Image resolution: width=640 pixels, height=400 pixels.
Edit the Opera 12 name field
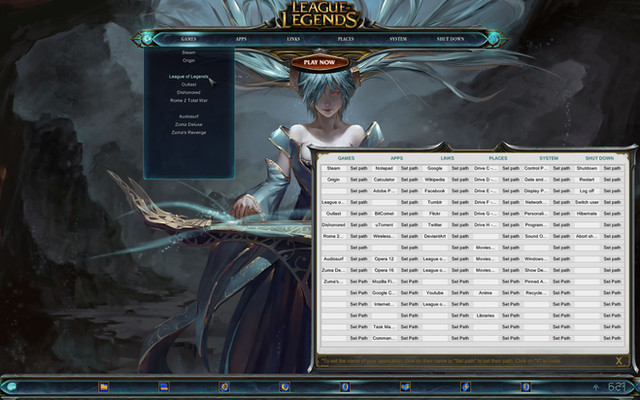[x=384, y=259]
